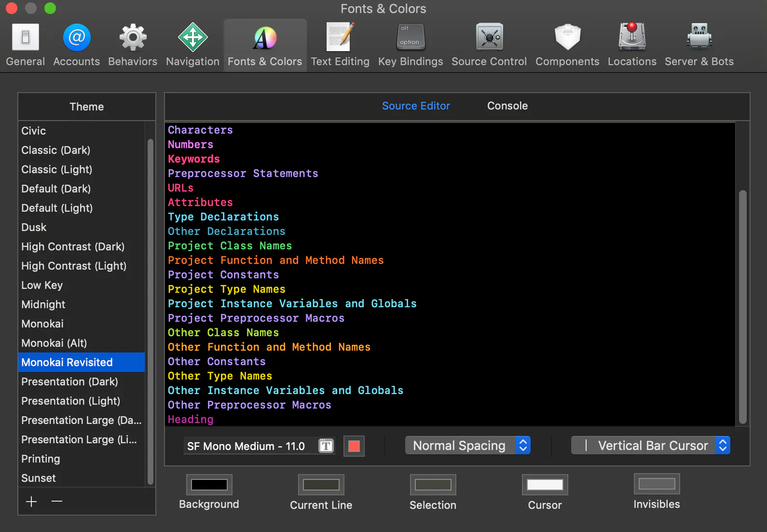Screen dimensions: 767x532
Task: Select the Attributes syntax row
Action: click(x=451, y=203)
